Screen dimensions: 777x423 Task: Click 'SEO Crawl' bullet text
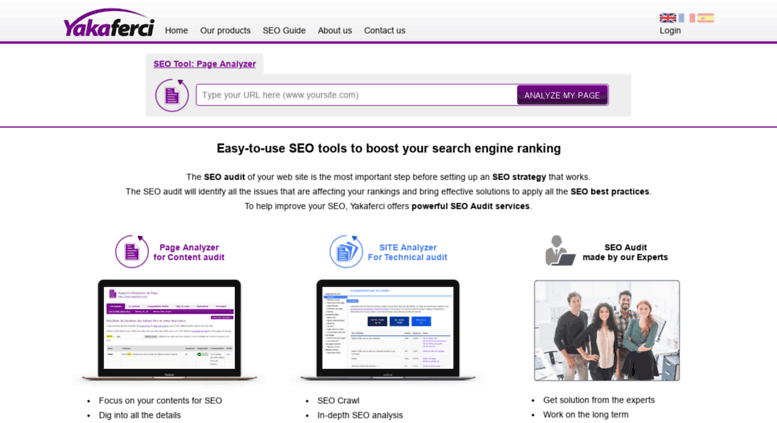point(338,401)
